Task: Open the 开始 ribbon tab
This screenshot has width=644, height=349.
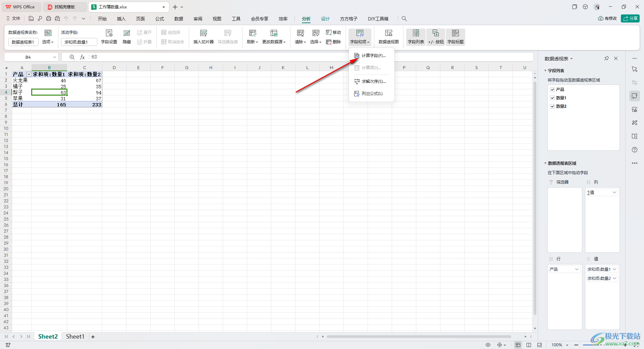Action: [102, 19]
